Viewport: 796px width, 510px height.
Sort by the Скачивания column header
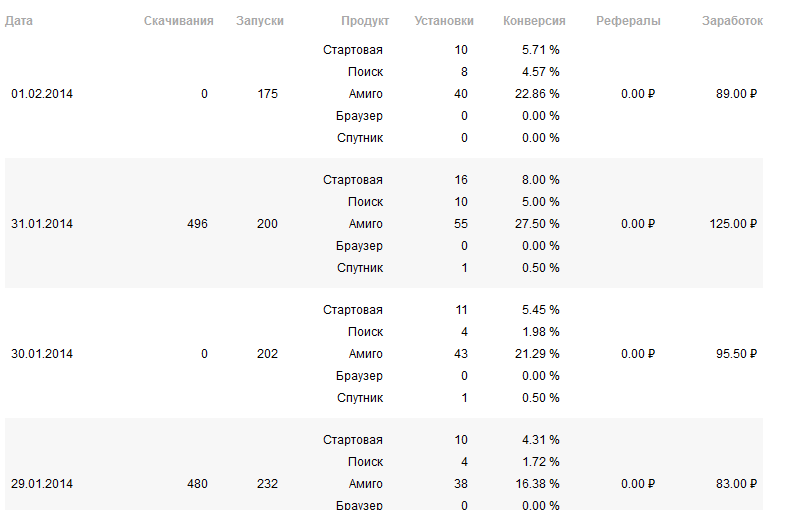click(x=179, y=21)
